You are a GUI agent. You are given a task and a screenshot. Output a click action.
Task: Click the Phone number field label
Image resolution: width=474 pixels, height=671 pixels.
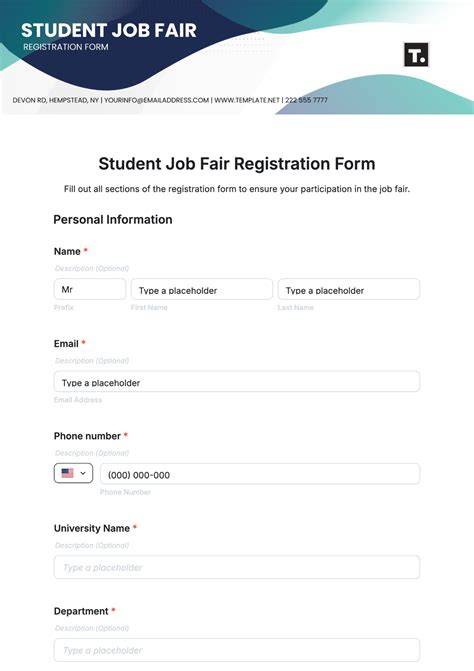pyautogui.click(x=87, y=436)
